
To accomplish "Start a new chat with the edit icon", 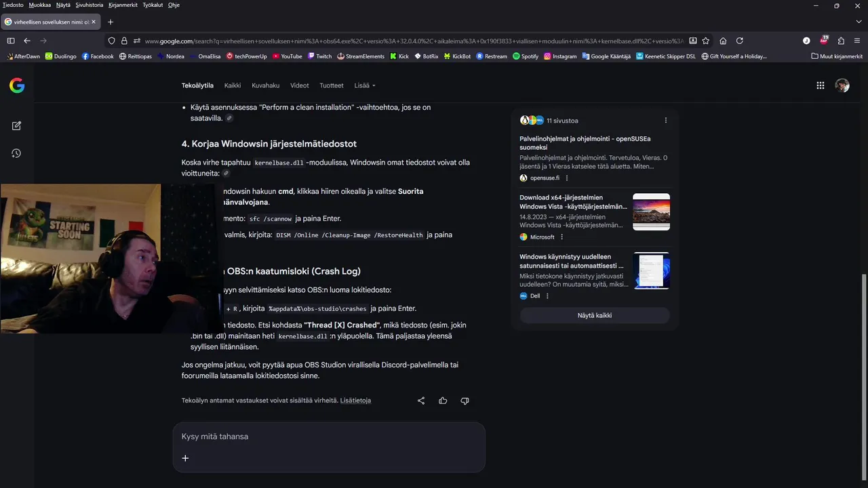I will tap(16, 125).
